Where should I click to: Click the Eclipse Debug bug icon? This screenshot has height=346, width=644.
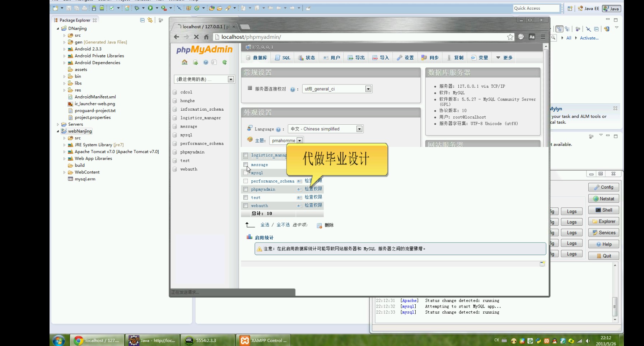pos(137,8)
